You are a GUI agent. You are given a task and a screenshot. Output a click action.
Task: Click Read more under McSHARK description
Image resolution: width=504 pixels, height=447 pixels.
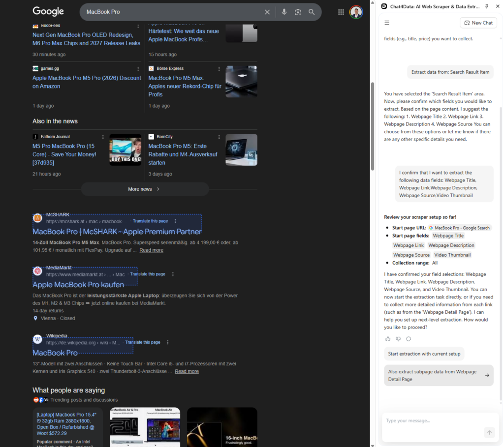(x=152, y=250)
